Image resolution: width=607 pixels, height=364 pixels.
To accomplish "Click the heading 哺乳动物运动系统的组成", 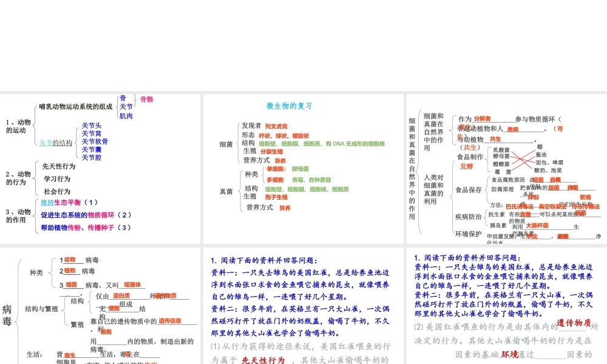I will click(76, 107).
